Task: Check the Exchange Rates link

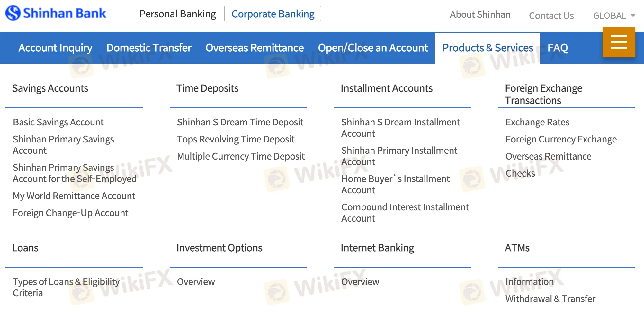Action: click(x=537, y=122)
